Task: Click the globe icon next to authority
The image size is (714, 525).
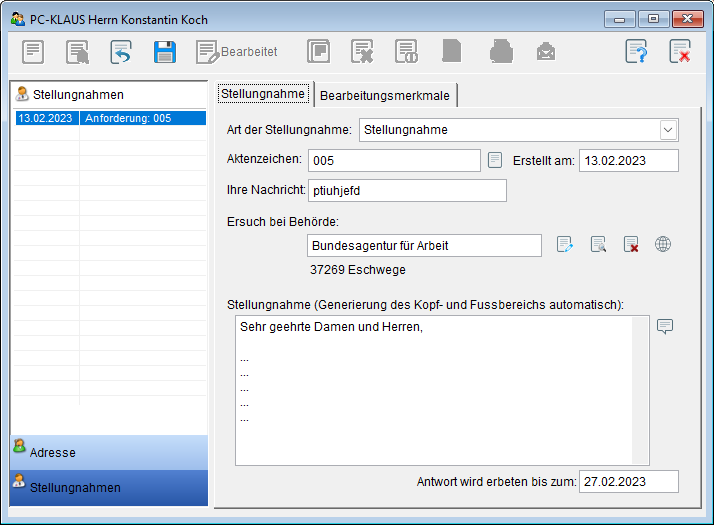Action: coord(663,244)
